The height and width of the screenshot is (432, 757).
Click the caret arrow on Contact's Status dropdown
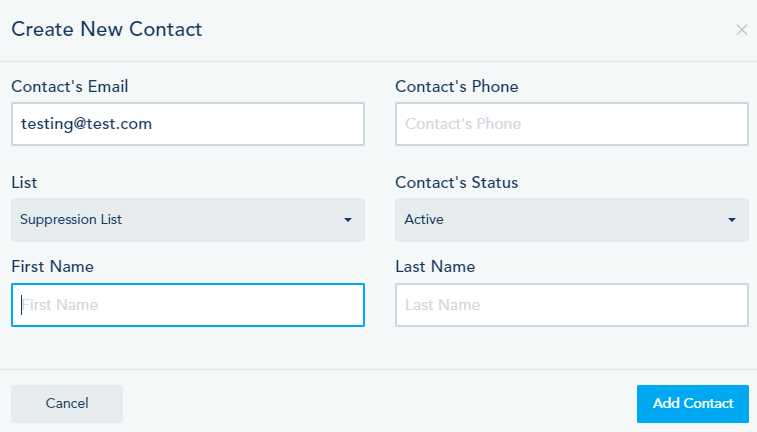731,220
